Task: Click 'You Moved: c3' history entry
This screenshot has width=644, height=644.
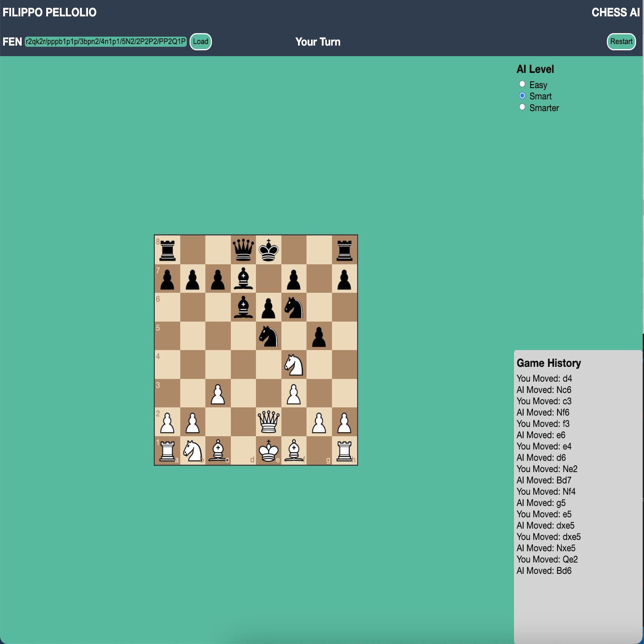Action: (x=544, y=401)
